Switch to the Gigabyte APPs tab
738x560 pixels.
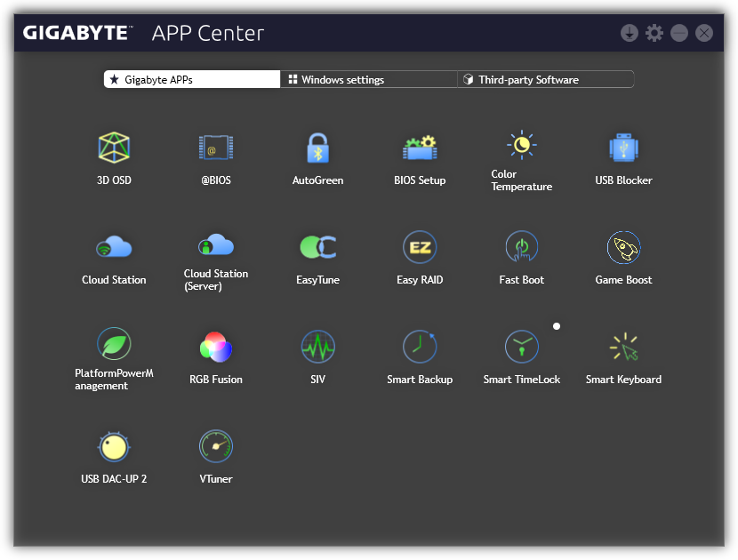[x=192, y=79]
